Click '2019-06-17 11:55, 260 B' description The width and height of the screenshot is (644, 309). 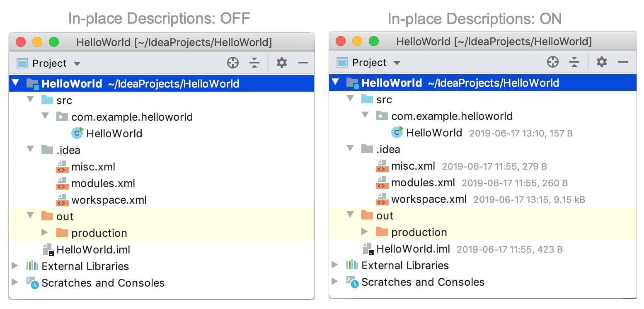click(515, 183)
